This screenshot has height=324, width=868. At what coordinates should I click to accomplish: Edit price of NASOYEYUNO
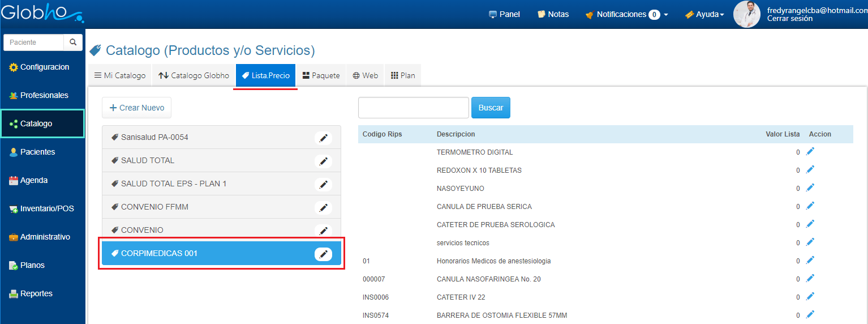pyautogui.click(x=810, y=188)
